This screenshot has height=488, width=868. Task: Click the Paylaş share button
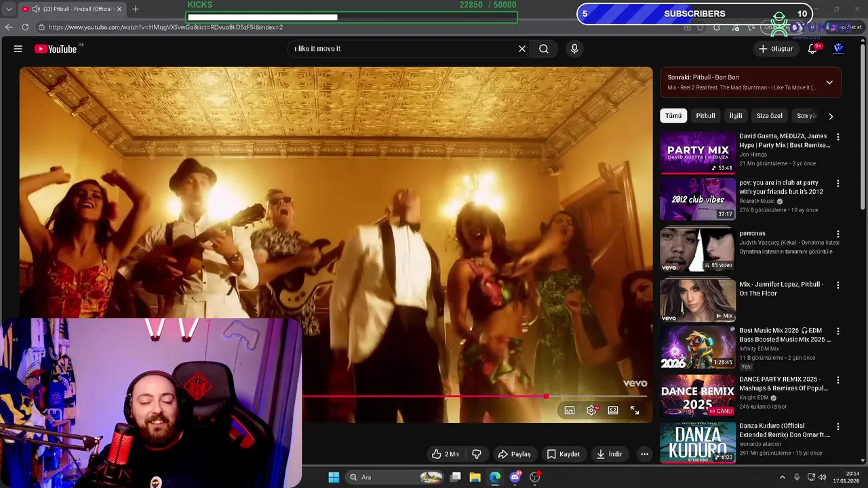click(514, 454)
